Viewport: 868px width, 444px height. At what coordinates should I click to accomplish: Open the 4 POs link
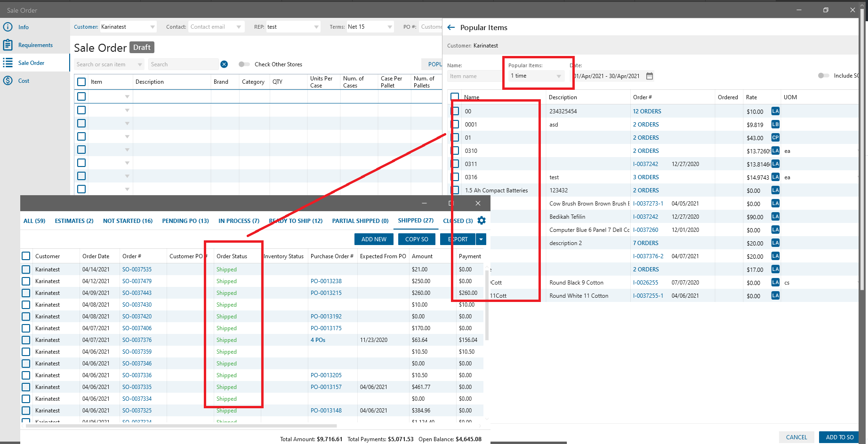(318, 340)
